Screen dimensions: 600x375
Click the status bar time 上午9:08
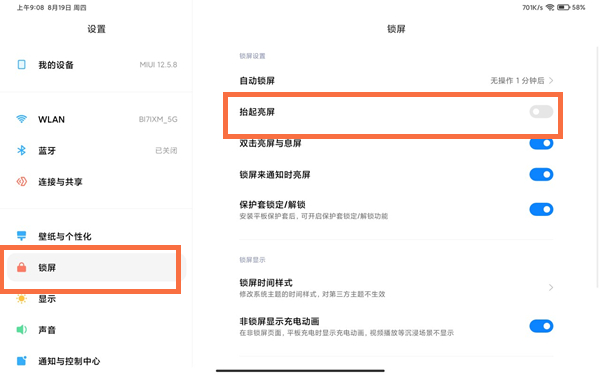pos(30,7)
